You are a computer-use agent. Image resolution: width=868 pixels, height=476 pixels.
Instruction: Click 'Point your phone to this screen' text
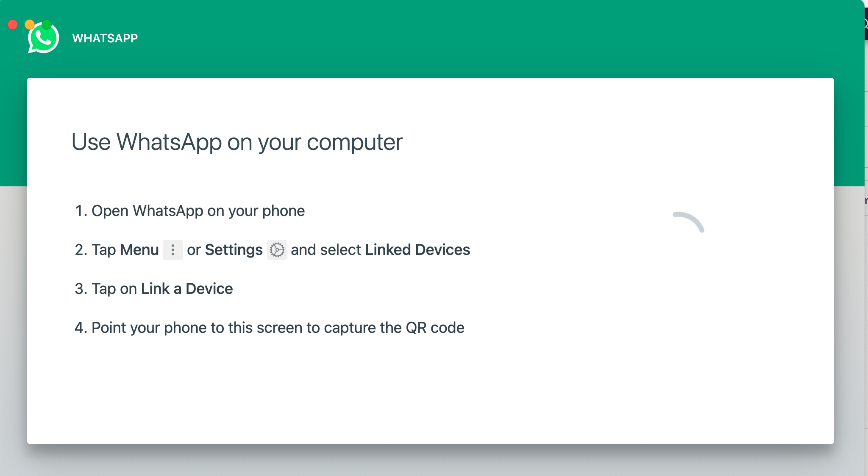coord(197,328)
